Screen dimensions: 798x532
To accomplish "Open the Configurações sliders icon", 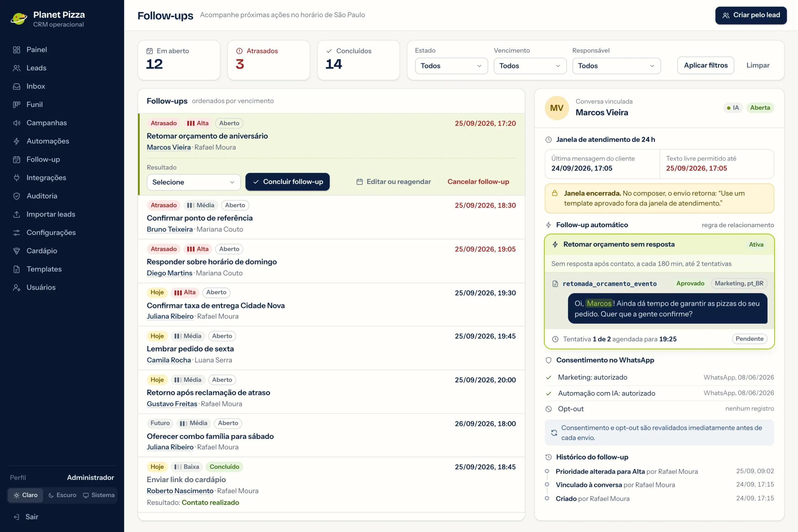I will (x=17, y=232).
